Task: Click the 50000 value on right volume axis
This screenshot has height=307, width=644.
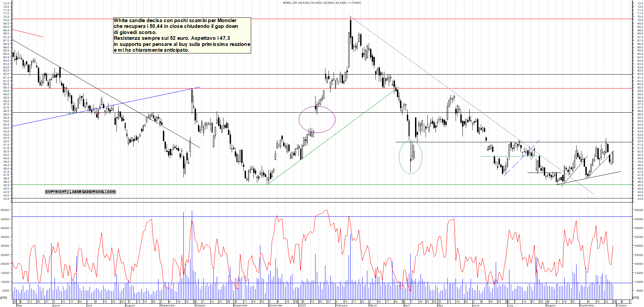Action: click(x=638, y=210)
